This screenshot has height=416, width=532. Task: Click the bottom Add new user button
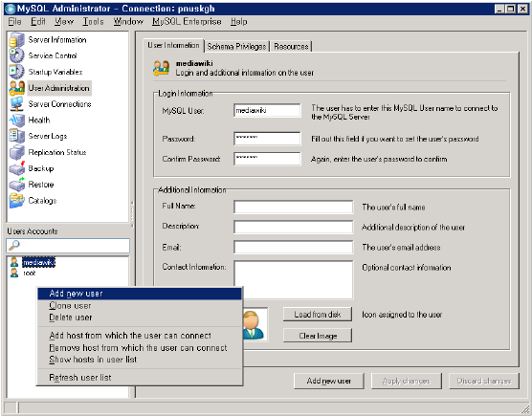tap(329, 381)
